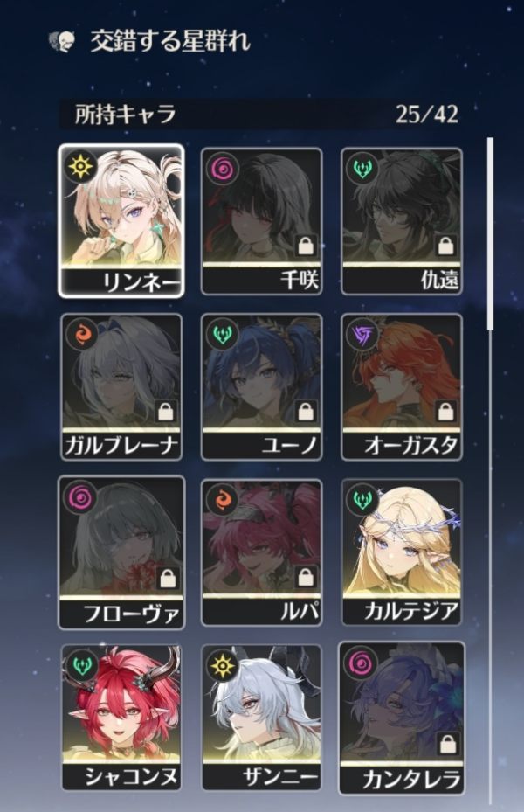Click the 25/42 owned character counter
This screenshot has height=812, width=524.
(x=427, y=115)
